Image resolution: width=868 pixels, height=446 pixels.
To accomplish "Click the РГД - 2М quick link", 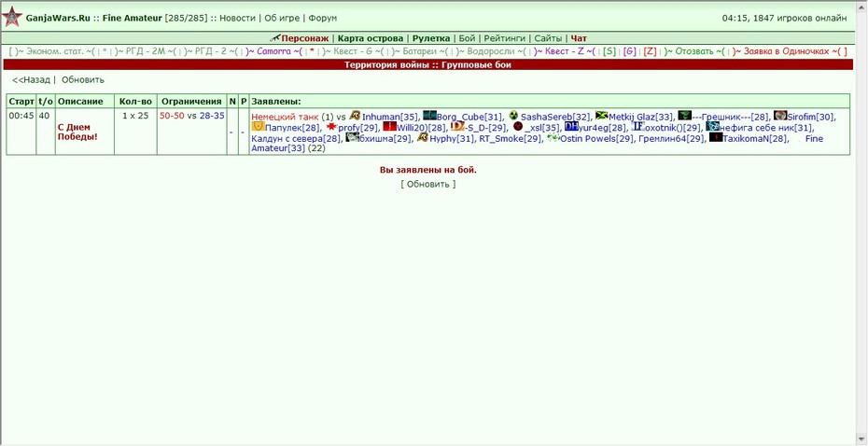I will tap(146, 51).
